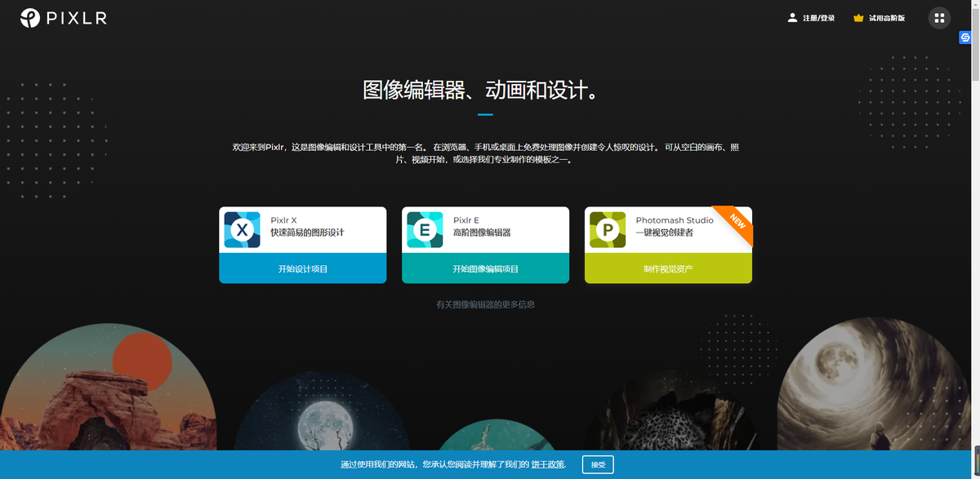Click the user profile icon beside 注册/登录
980x479 pixels.
tap(792, 17)
